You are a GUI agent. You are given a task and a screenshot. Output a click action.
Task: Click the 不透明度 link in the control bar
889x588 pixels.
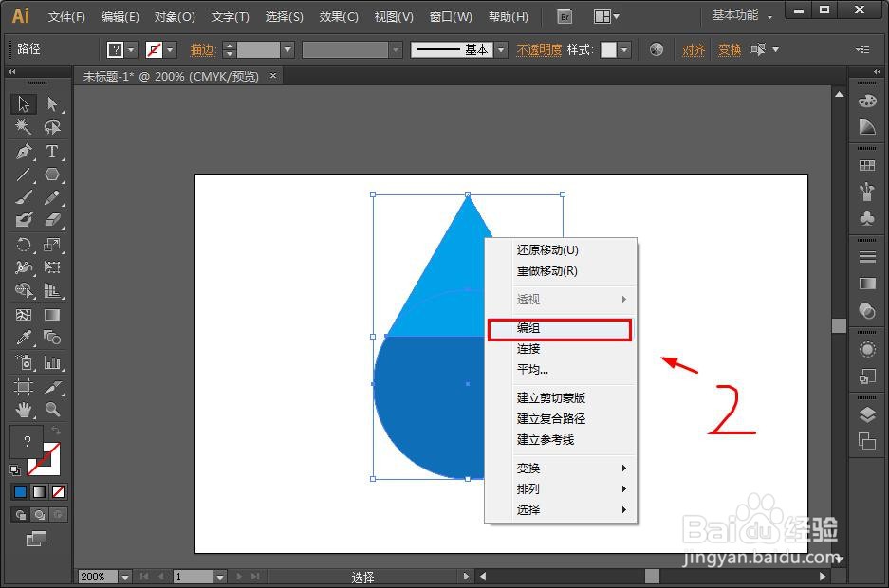click(540, 48)
